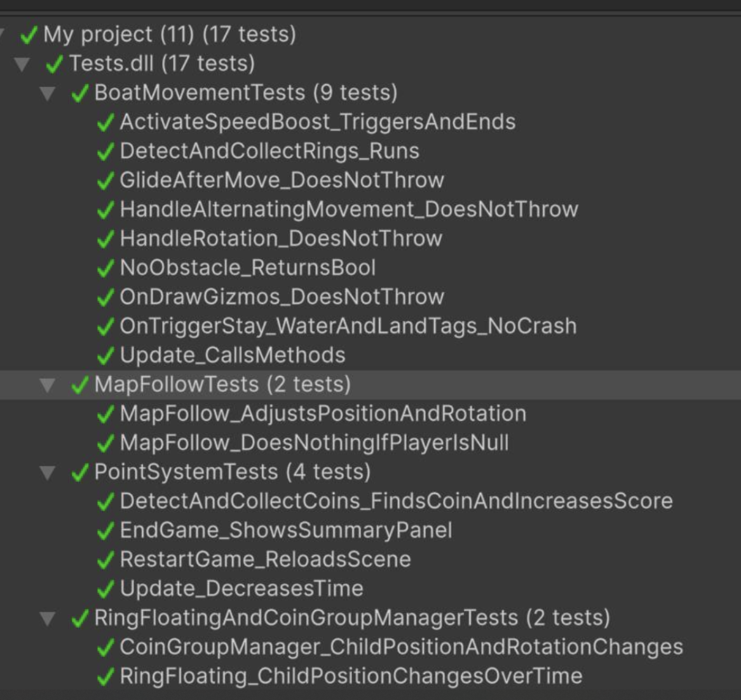Viewport: 741px width, 700px height.
Task: Select GlideAfterMove_DoesNotThrow test
Action: point(282,180)
